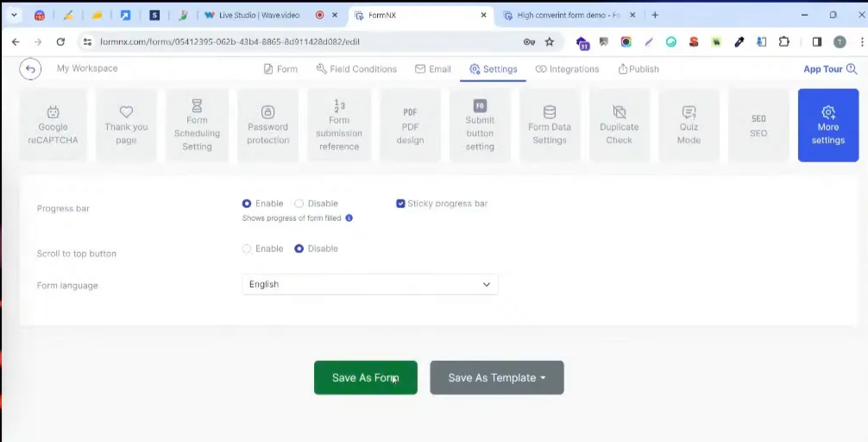Screen dimensions: 868x442
Task: Open Google reCAPTCHA settings card
Action: [53, 125]
